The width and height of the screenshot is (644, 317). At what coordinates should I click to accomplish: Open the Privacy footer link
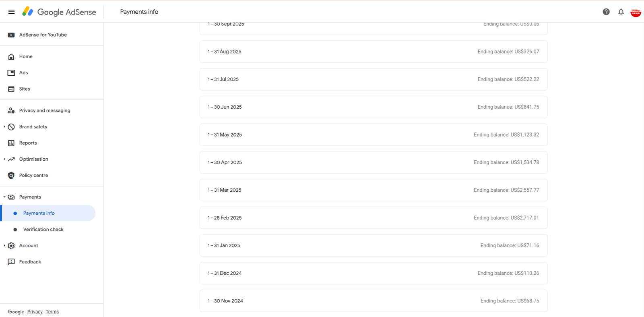35,312
